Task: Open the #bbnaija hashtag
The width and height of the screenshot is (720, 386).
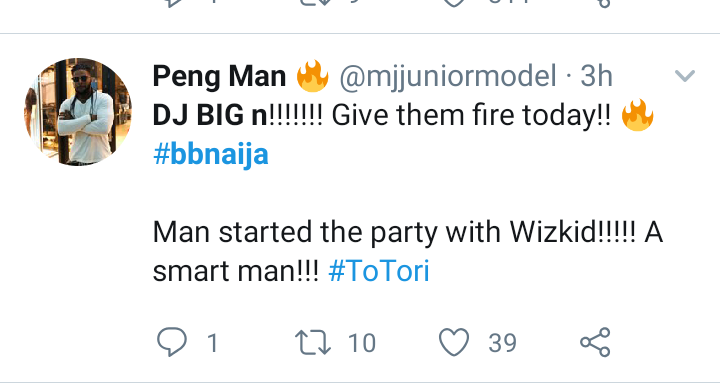Action: 211,155
